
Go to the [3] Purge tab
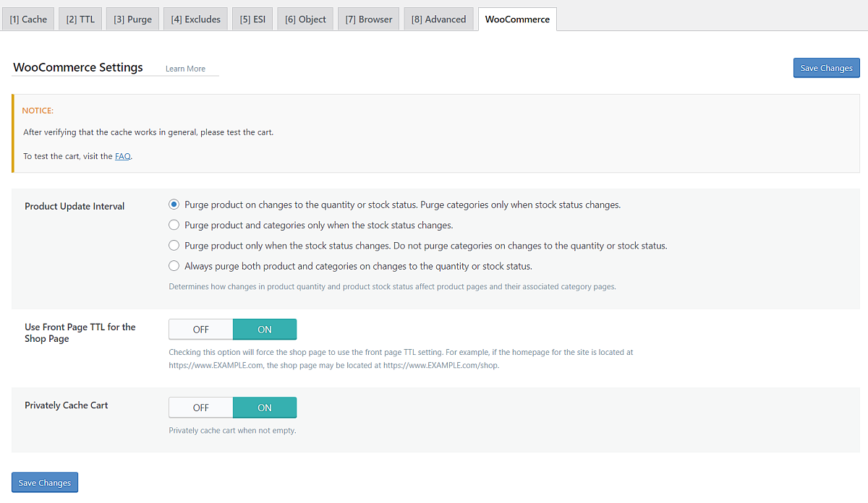132,20
